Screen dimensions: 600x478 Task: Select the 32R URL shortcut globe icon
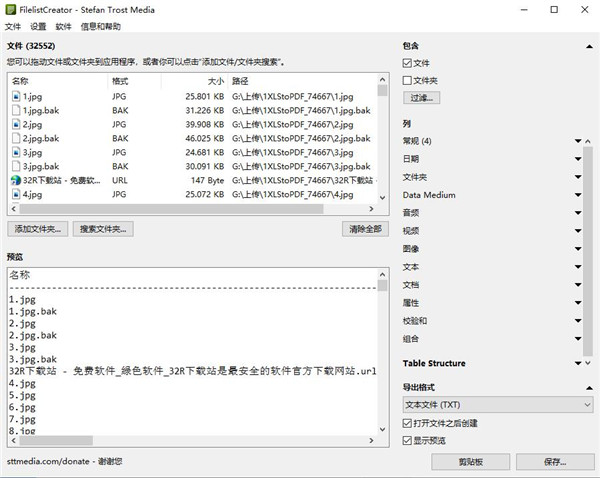point(16,180)
